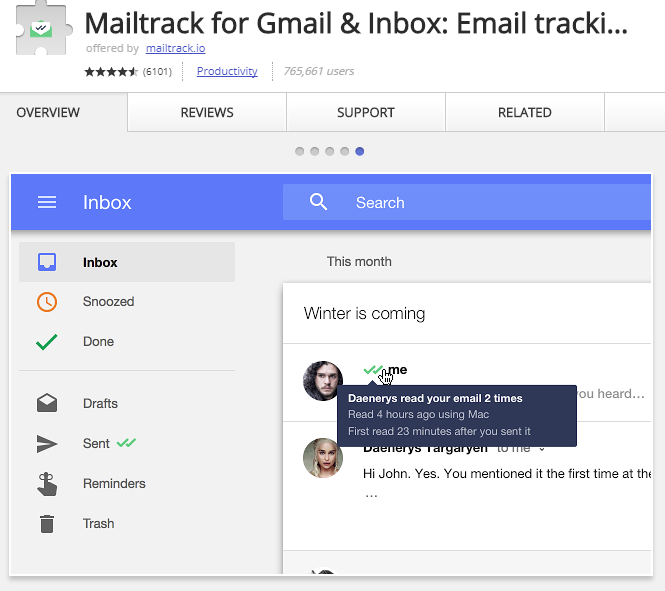Click the This month section header
665x591 pixels.
pos(359,262)
